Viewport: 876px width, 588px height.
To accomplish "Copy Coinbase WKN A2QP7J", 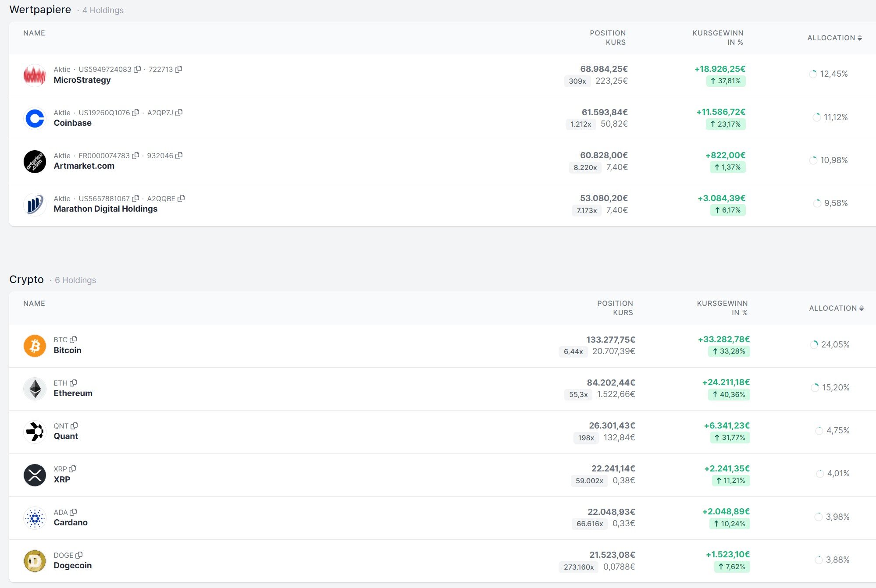I will tap(179, 113).
